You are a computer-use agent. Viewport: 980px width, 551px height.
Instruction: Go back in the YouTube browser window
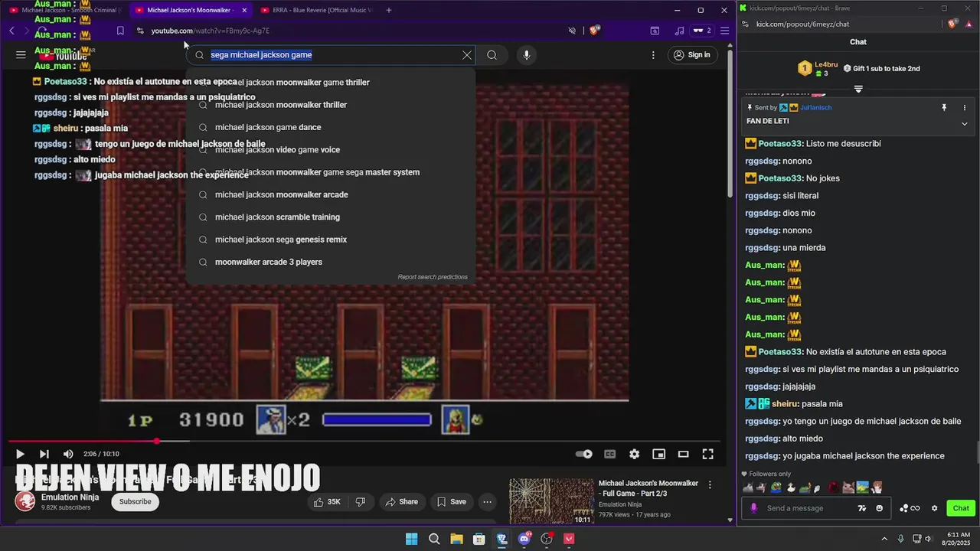point(11,31)
